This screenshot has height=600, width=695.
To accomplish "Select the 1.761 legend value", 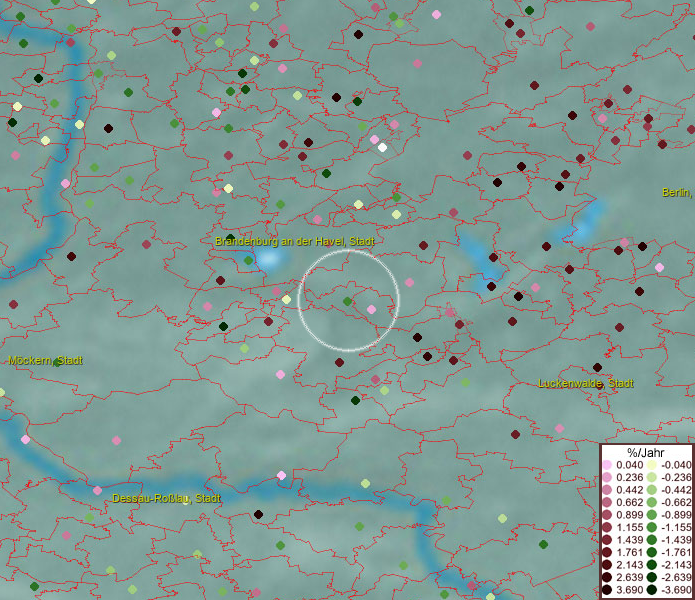I will (x=629, y=553).
